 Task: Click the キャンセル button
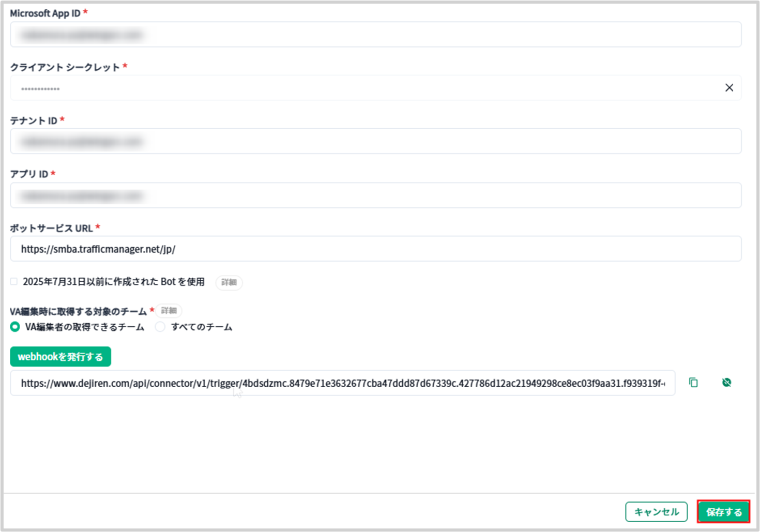656,512
